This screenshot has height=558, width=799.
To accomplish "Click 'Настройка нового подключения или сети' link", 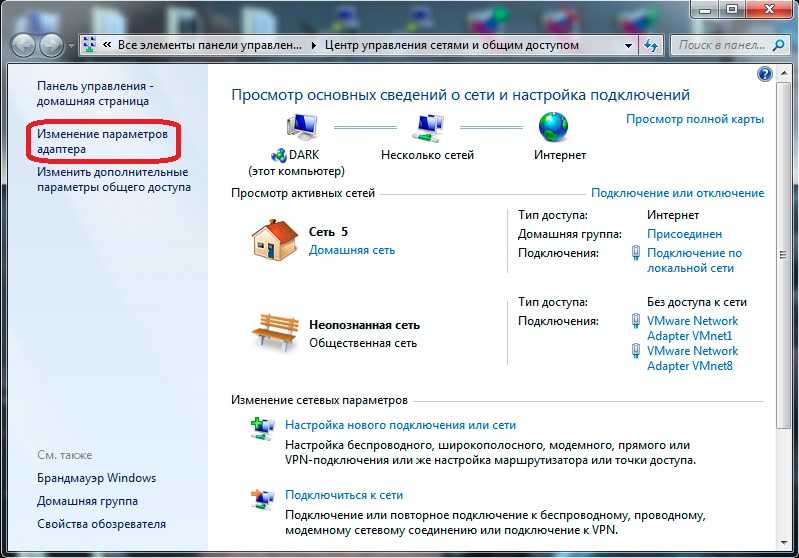I will 401,425.
